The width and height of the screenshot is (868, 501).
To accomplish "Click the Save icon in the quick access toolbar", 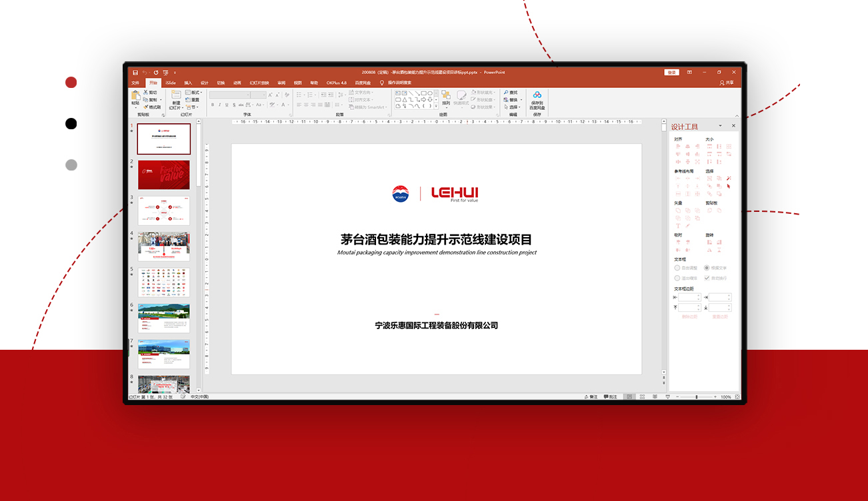I will [135, 73].
